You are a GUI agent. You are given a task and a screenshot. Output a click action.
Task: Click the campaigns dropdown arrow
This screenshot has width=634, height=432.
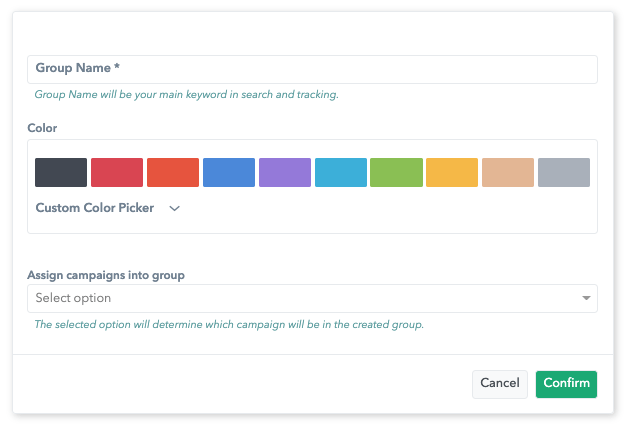click(586, 298)
